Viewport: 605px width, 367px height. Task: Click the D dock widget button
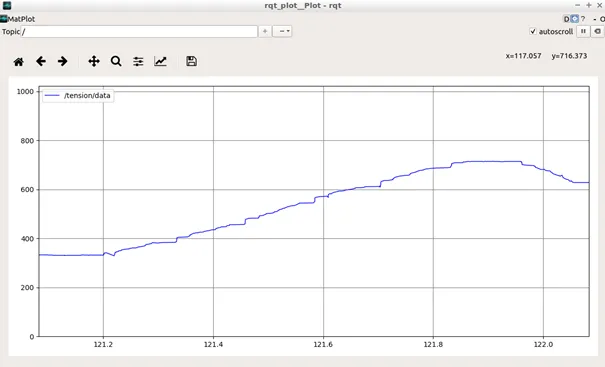pyautogui.click(x=566, y=19)
